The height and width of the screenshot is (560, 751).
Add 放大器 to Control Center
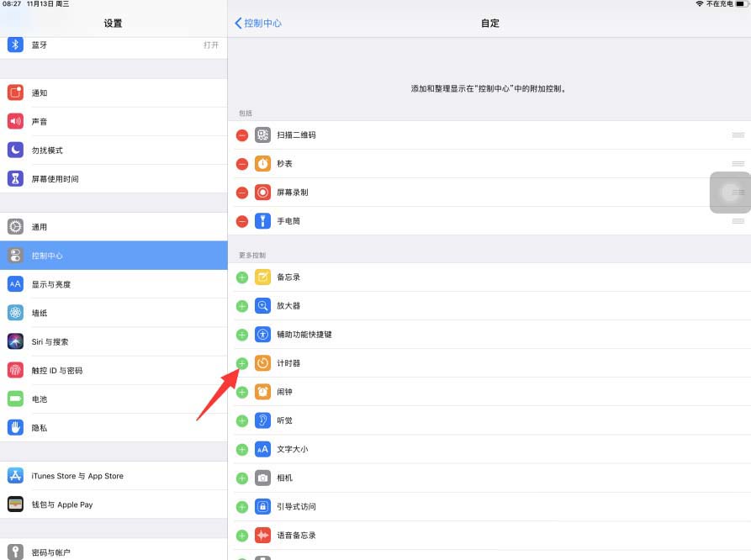click(242, 306)
